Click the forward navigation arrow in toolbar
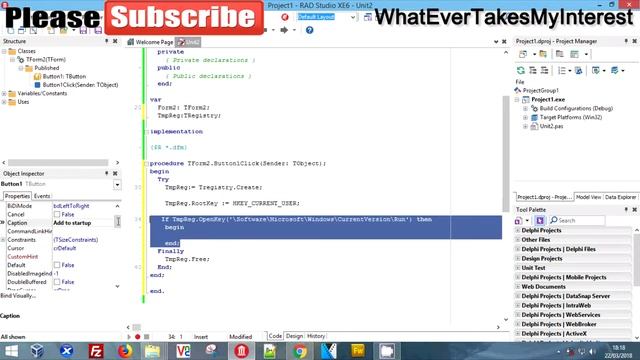Viewport: 640px width, 360px height. tap(284, 30)
